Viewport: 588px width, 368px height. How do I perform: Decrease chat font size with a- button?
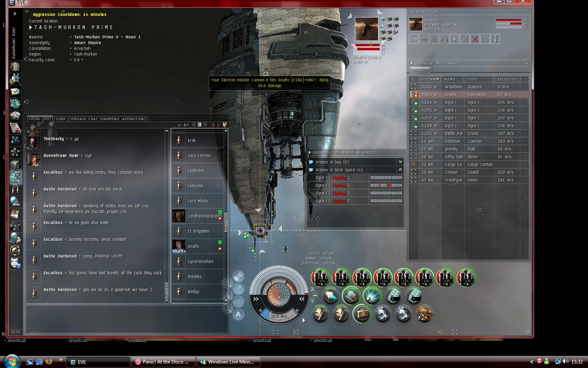(x=180, y=125)
